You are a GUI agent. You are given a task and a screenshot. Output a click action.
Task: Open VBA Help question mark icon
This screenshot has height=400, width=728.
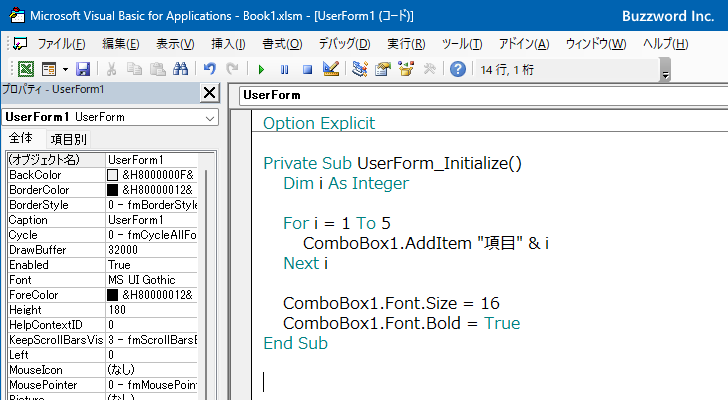[458, 69]
